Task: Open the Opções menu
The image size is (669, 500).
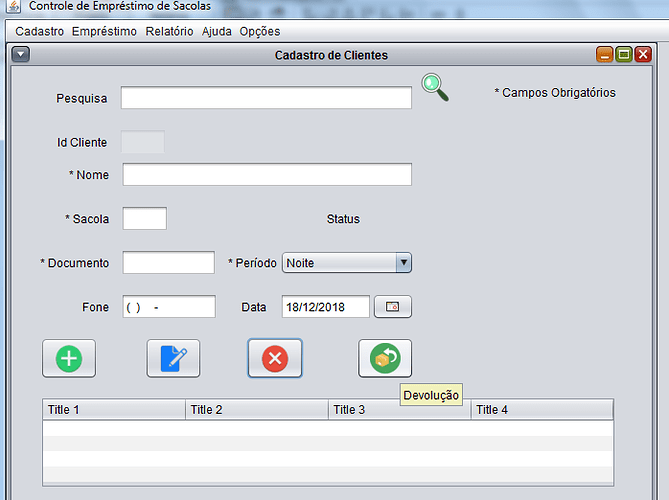Action: [x=260, y=31]
